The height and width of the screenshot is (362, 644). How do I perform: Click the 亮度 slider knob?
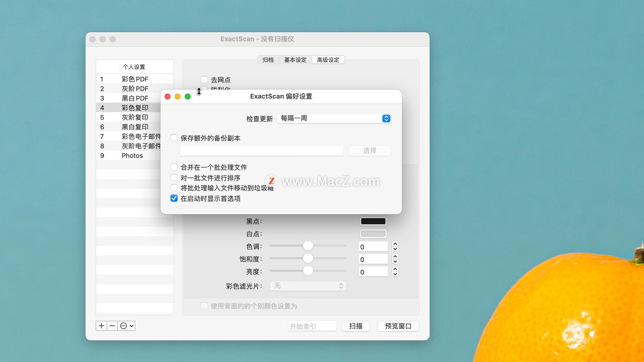pyautogui.click(x=308, y=271)
